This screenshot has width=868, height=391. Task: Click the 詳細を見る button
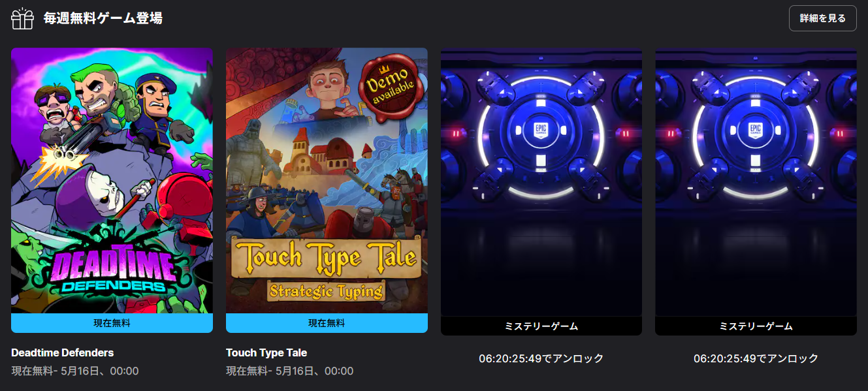click(822, 18)
